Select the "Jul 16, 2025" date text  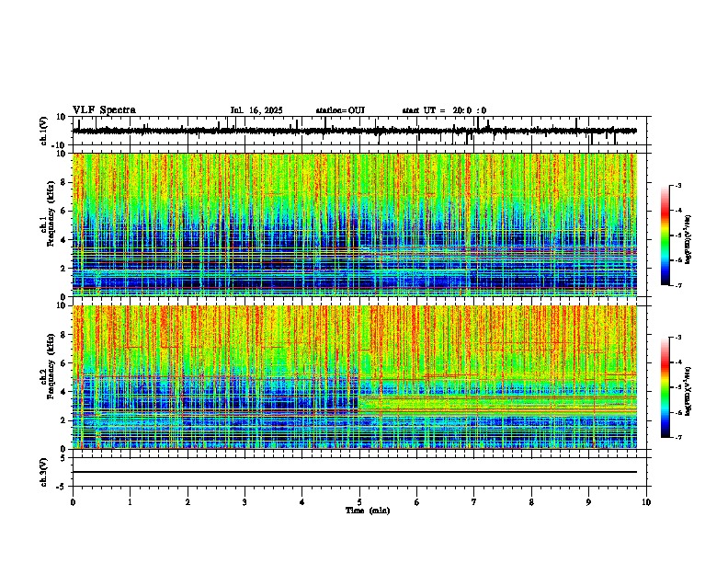(x=256, y=110)
